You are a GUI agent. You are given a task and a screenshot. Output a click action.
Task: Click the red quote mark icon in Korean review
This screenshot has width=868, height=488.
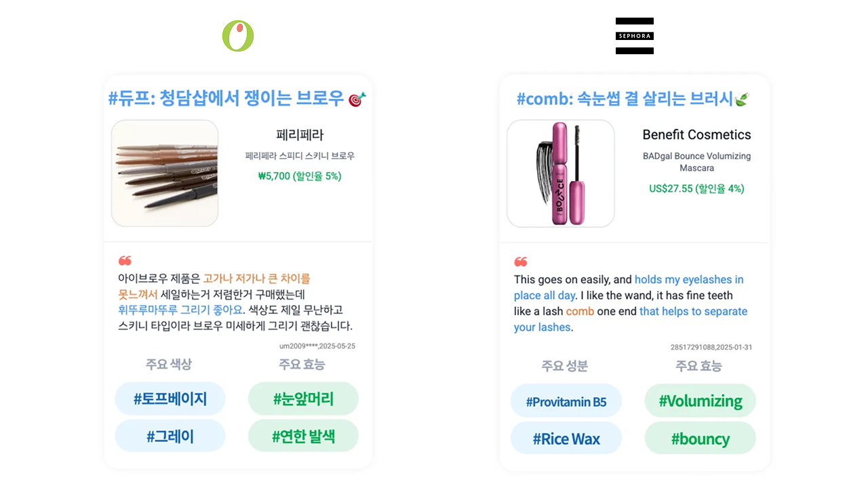click(125, 261)
